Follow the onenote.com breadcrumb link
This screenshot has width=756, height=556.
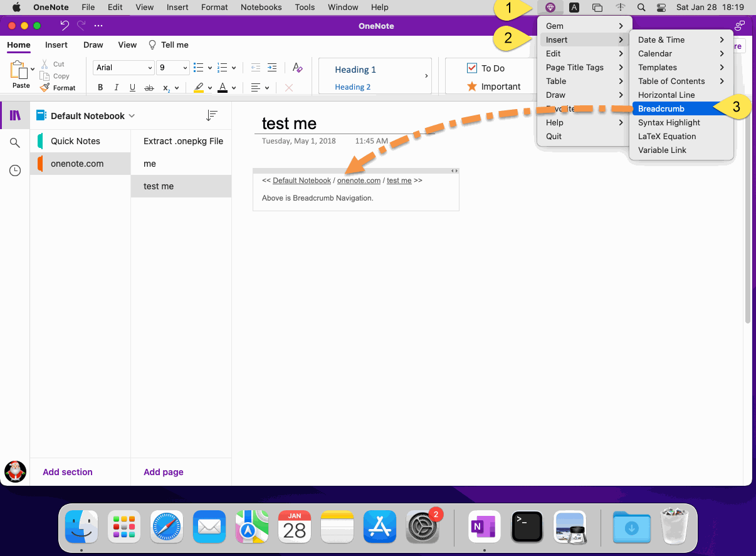359,180
